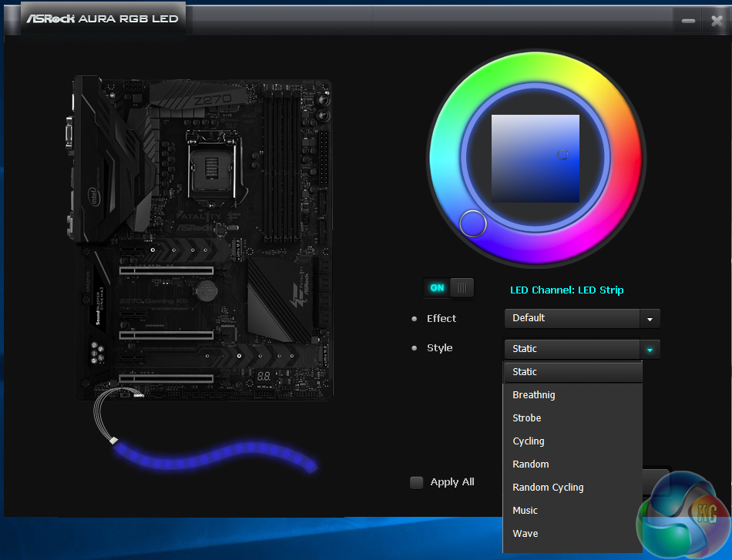Screen dimensions: 732x560
Task: Enable the Apply All checkbox
Action: tap(416, 482)
